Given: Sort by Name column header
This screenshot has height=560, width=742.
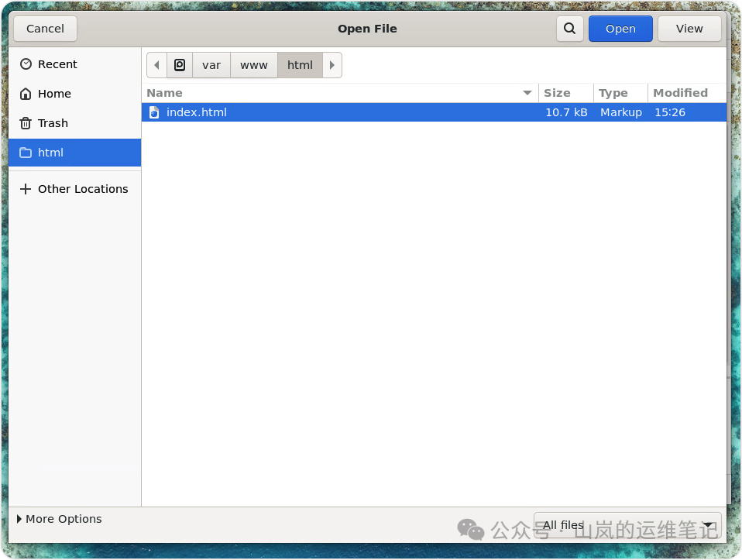Looking at the screenshot, I should [340, 93].
